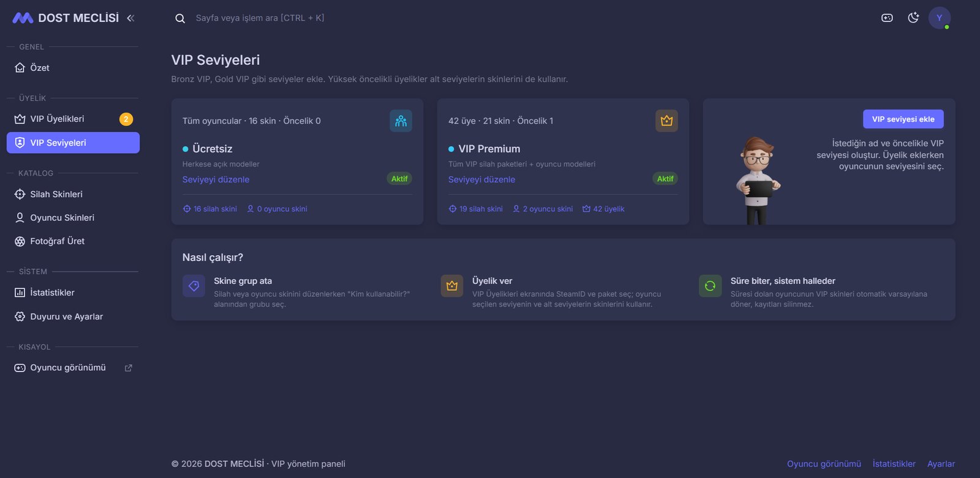Screen dimensions: 980x478
Task: Click the 19 silah skini stat
Action: pos(476,209)
